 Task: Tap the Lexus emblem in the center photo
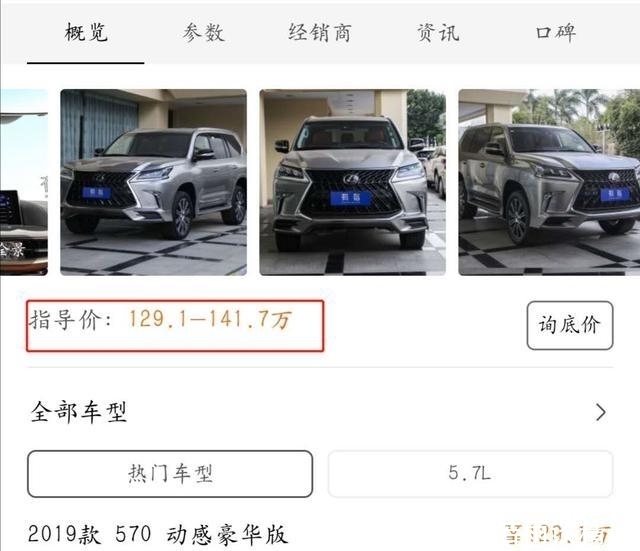(x=351, y=179)
